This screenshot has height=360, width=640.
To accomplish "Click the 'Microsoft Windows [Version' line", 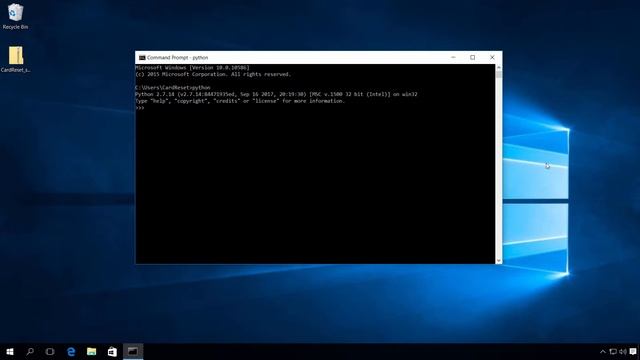I will click(192, 68).
